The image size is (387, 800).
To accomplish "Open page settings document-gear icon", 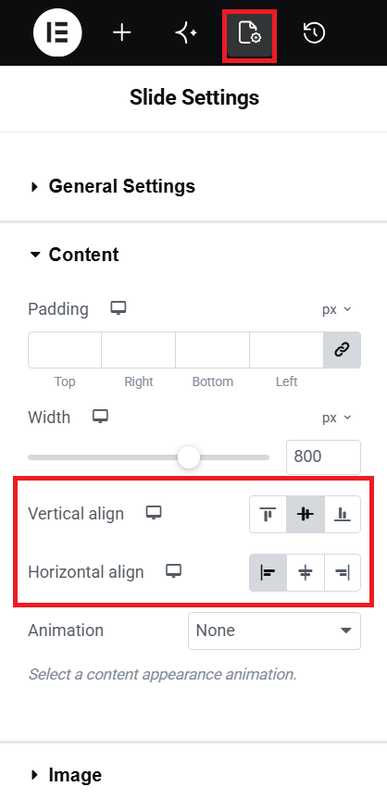I will tap(250, 34).
